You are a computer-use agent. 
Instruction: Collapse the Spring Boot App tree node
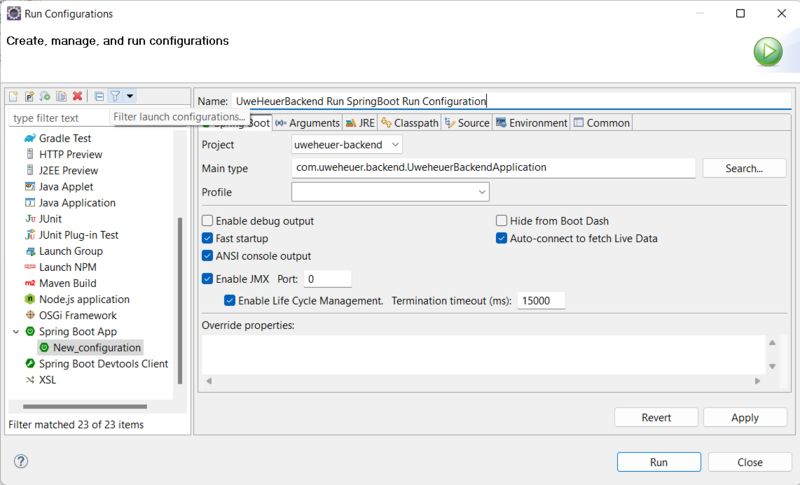click(x=15, y=331)
